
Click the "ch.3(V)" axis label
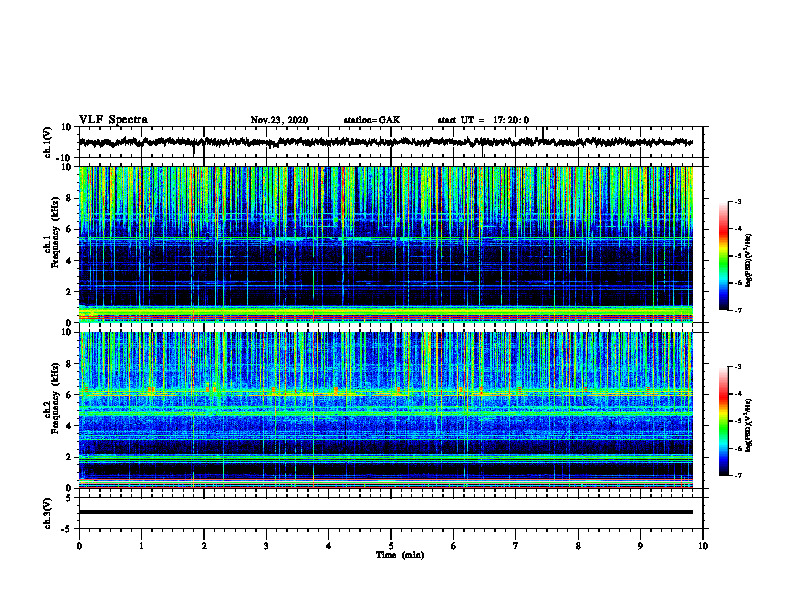click(x=48, y=513)
